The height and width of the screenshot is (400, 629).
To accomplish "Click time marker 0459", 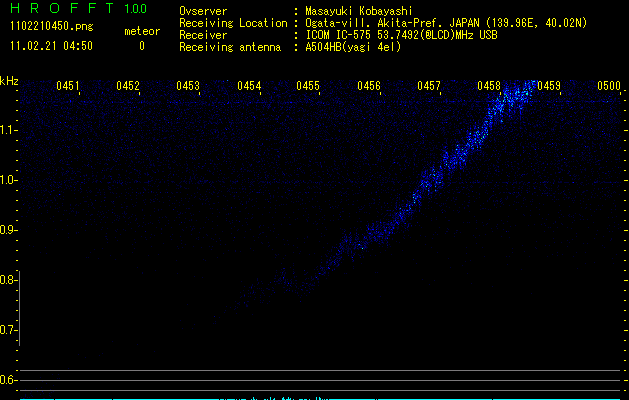I will [x=549, y=86].
